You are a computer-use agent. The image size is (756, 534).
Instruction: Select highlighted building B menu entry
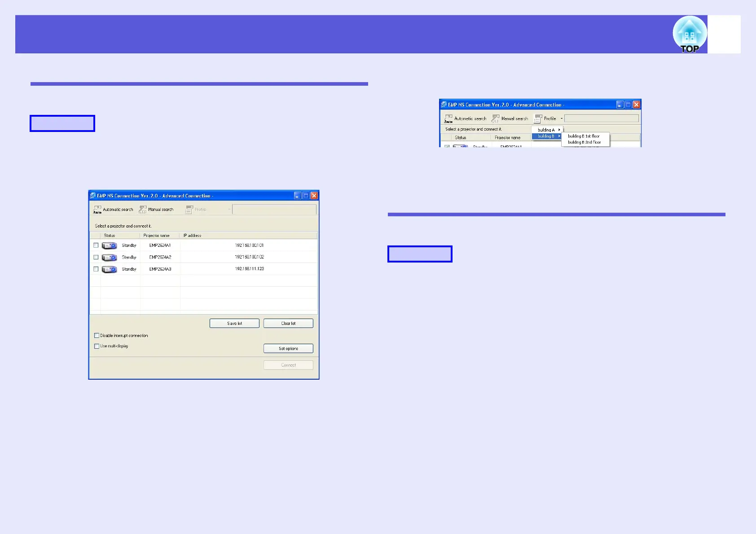click(x=547, y=136)
